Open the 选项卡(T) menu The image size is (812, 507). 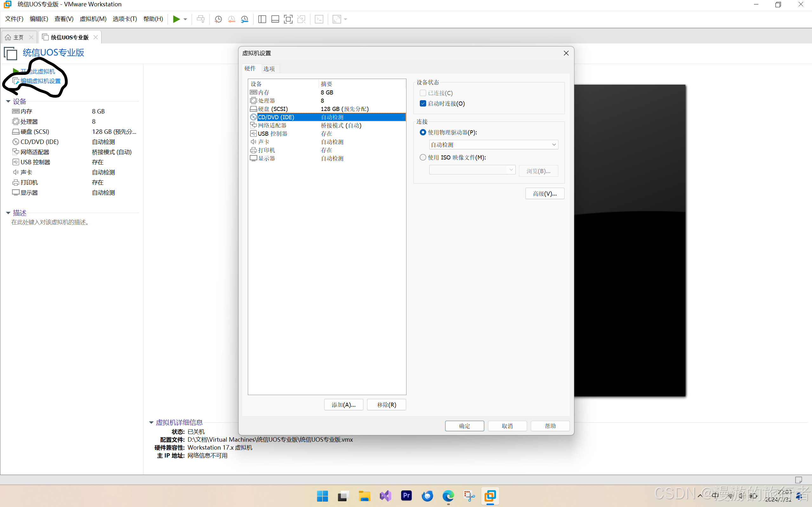pos(125,19)
